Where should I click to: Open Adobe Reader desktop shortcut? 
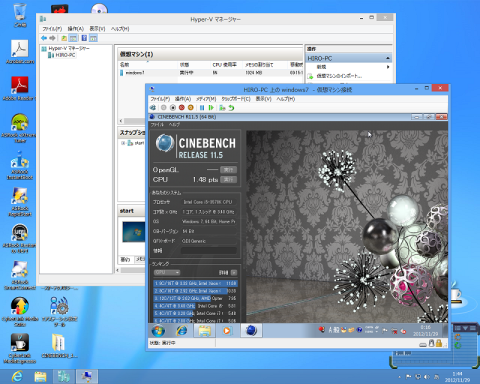(x=20, y=88)
